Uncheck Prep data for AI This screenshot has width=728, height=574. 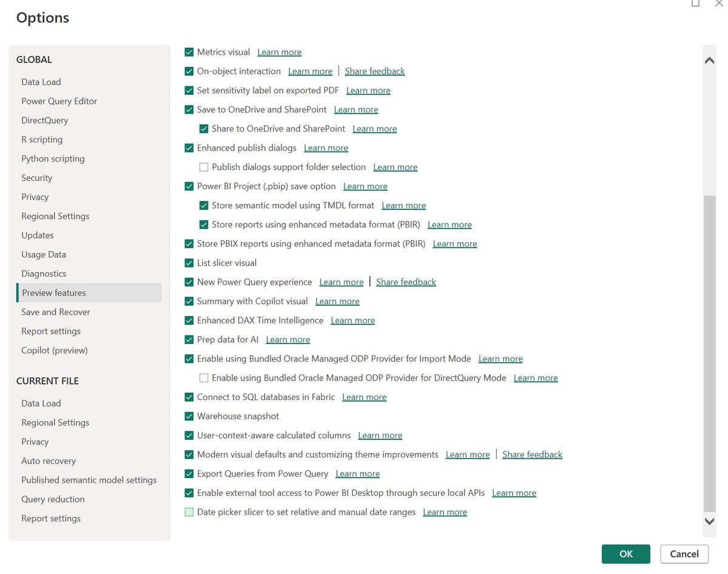[x=189, y=340]
